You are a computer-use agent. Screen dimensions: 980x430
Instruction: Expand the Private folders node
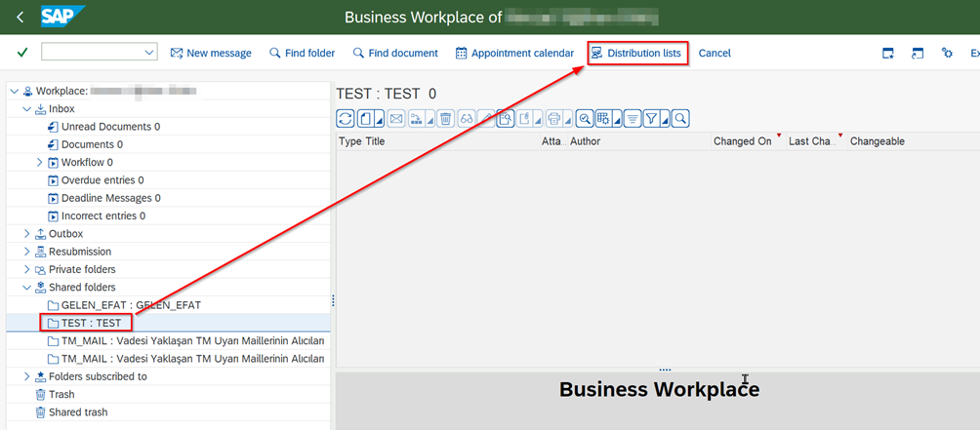(x=27, y=269)
